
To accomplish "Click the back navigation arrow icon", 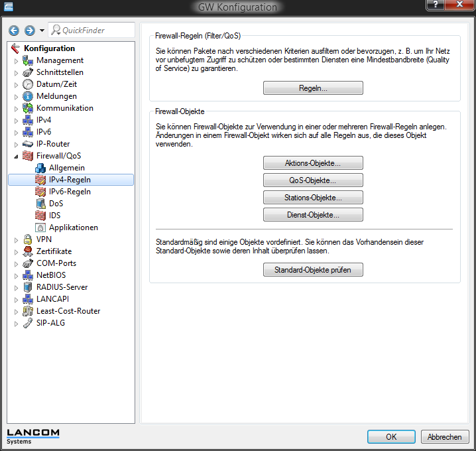I will (x=15, y=31).
